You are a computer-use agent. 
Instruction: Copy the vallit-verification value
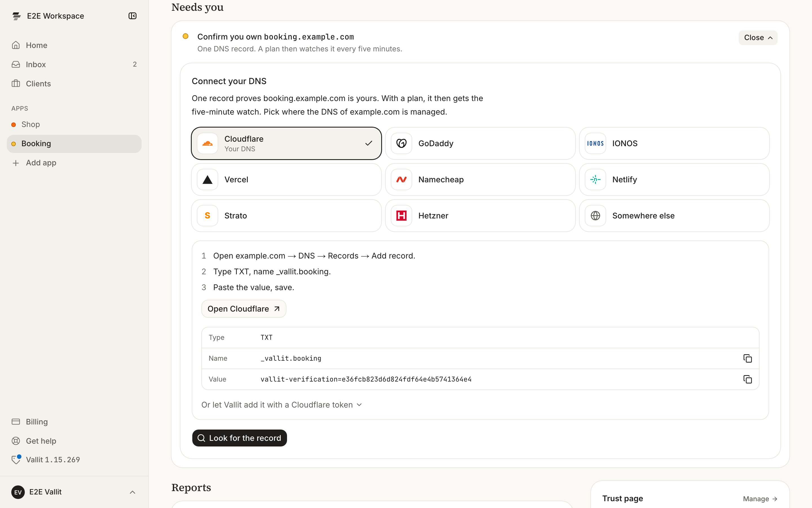pos(747,379)
